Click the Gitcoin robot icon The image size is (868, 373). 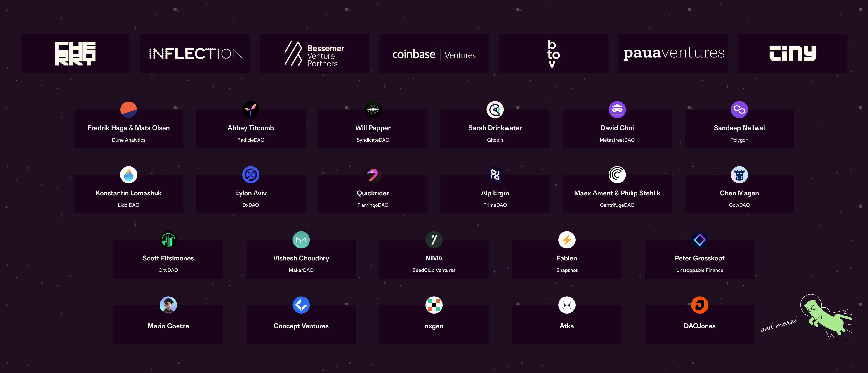[x=495, y=109]
